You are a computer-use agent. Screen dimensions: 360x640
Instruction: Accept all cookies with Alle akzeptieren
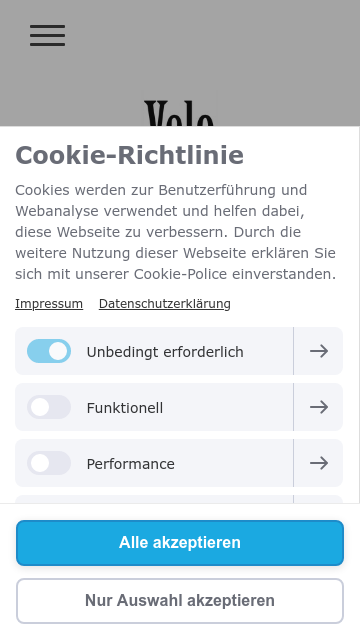click(180, 543)
